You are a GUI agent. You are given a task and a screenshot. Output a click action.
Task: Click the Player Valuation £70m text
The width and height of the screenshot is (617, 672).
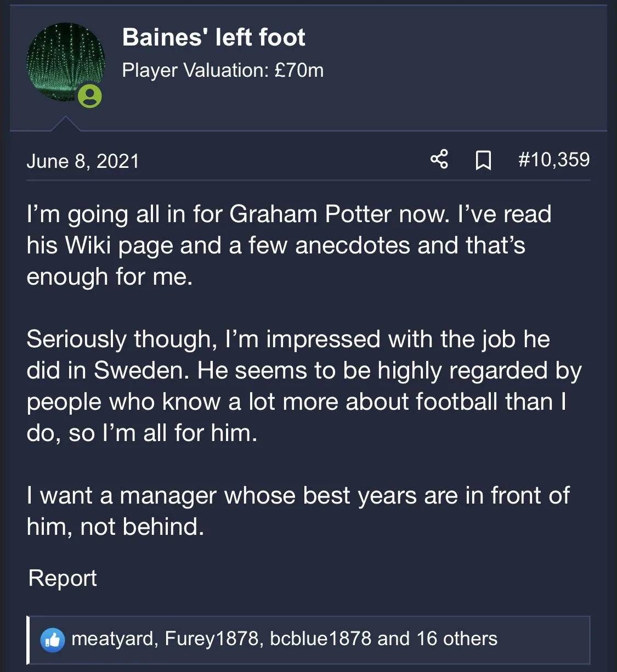point(223,70)
